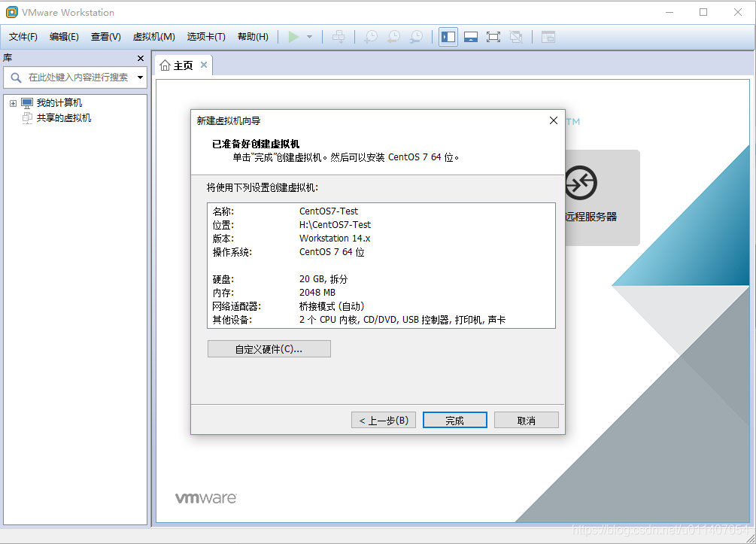Open the 编辑(E) menu
The height and width of the screenshot is (544, 756).
click(x=64, y=37)
